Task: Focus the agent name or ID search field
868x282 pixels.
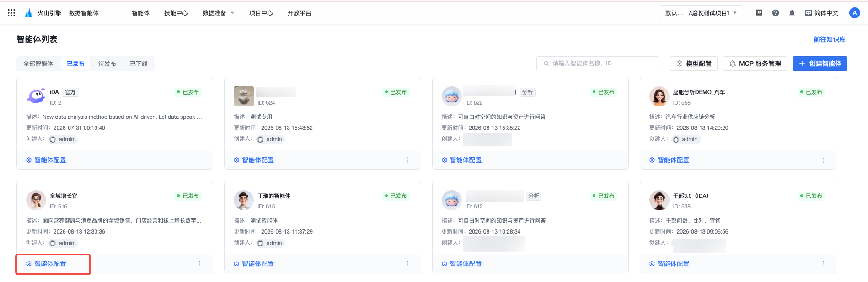Action: point(597,64)
